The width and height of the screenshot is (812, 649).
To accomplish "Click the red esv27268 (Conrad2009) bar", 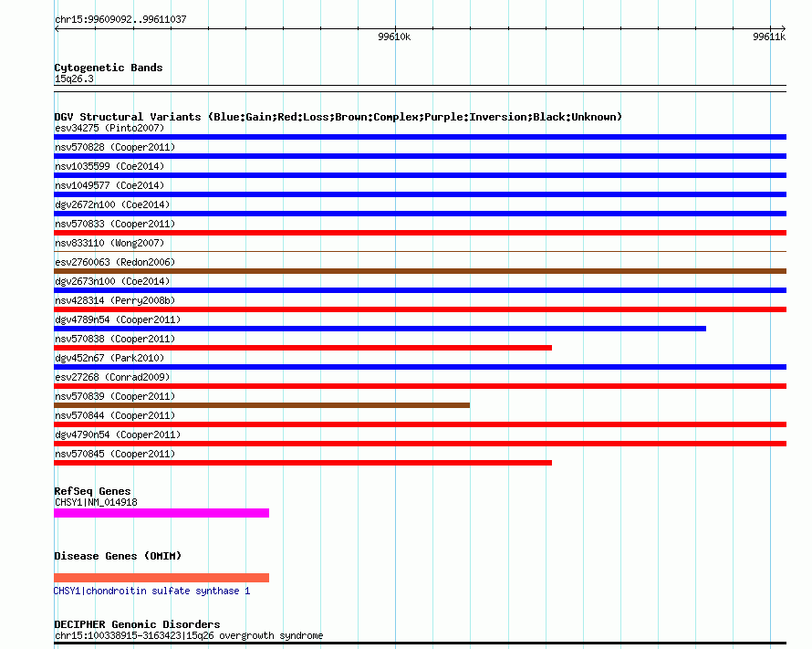I will point(420,386).
